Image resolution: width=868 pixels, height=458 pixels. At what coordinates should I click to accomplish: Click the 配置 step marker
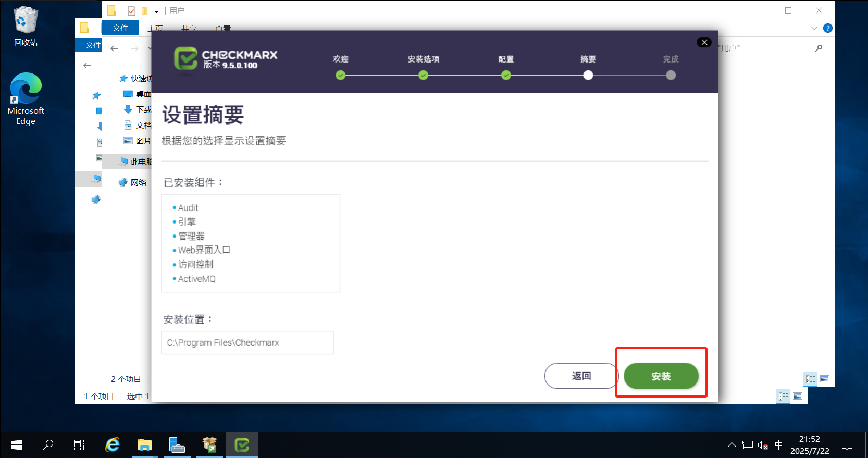pyautogui.click(x=506, y=76)
